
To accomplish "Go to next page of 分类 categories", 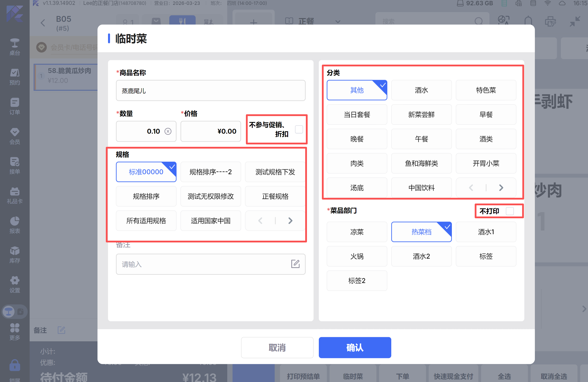I will (501, 188).
